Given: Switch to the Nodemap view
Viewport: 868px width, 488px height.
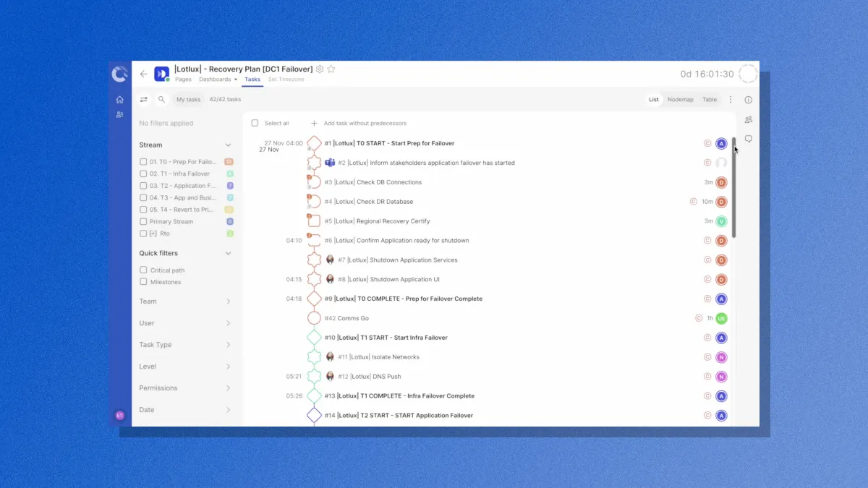Looking at the screenshot, I should [x=680, y=99].
